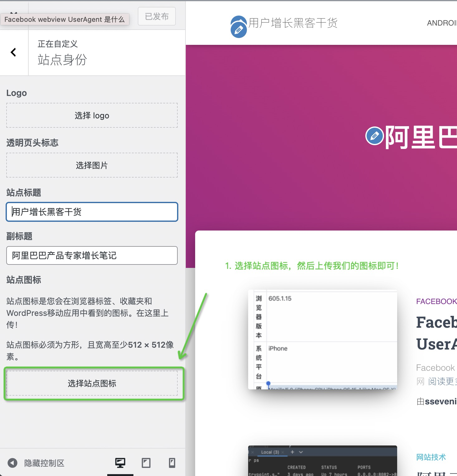Open the terminal screenshot post thumbnail

(x=323, y=461)
